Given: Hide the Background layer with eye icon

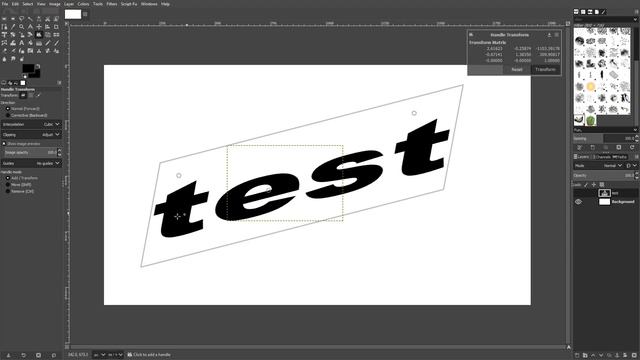Looking at the screenshot, I should click(x=578, y=202).
